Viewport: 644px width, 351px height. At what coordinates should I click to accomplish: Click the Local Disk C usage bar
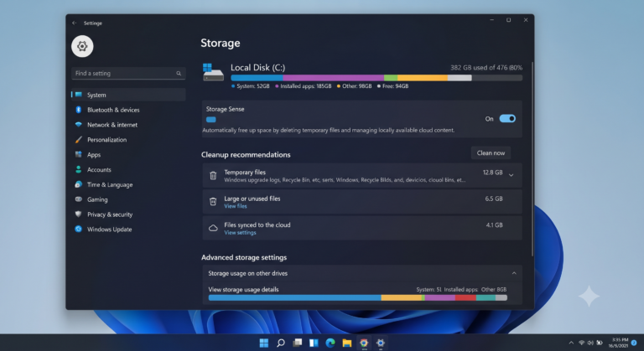[x=377, y=78]
